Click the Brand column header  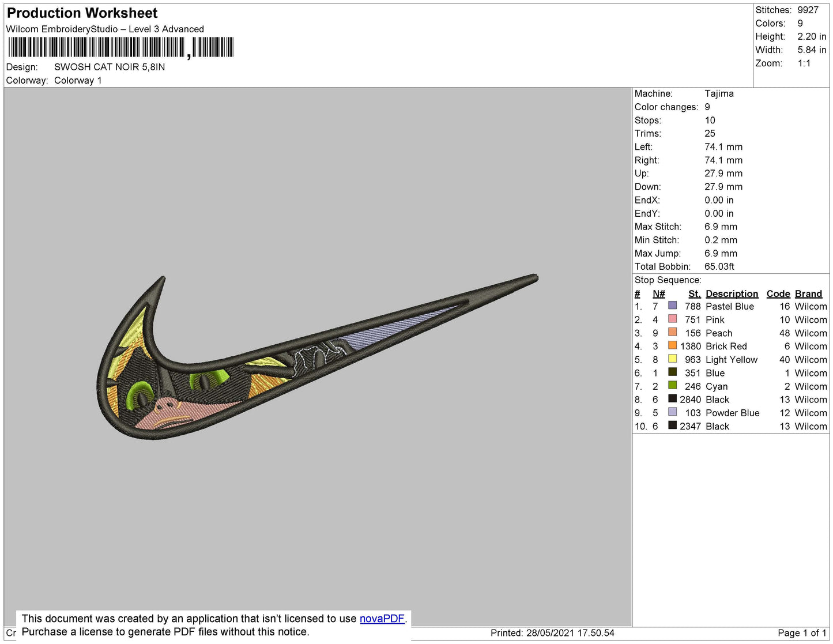pos(809,293)
